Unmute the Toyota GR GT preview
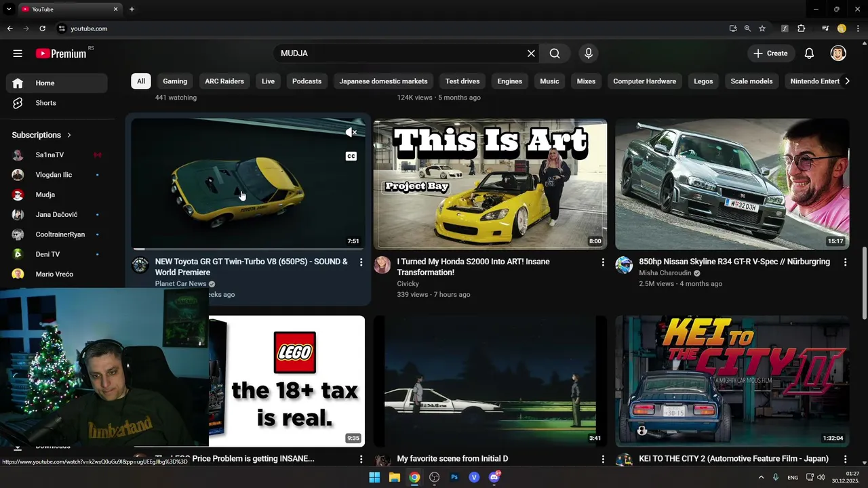Viewport: 868px width, 488px height. click(x=351, y=133)
